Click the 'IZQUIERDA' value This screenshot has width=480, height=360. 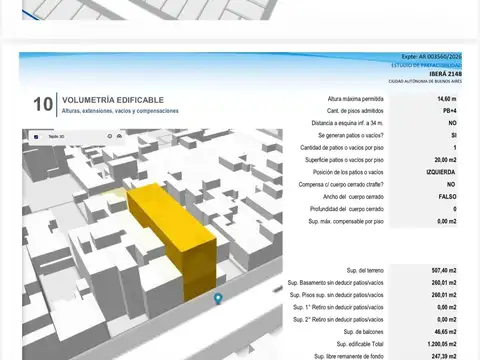(441, 172)
